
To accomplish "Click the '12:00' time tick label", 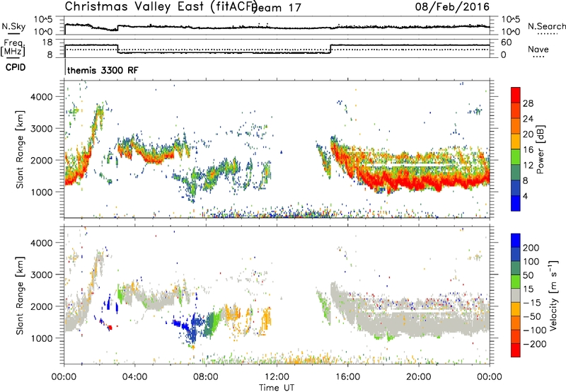I will click(277, 377).
